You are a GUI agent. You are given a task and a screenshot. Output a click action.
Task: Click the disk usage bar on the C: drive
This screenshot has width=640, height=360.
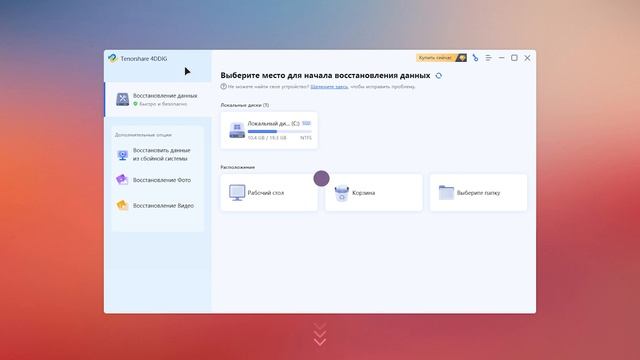280,131
